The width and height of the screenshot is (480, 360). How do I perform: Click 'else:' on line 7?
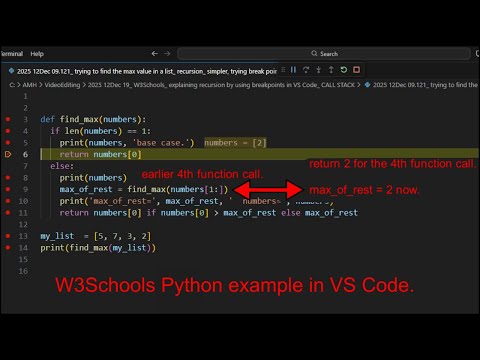pos(62,166)
